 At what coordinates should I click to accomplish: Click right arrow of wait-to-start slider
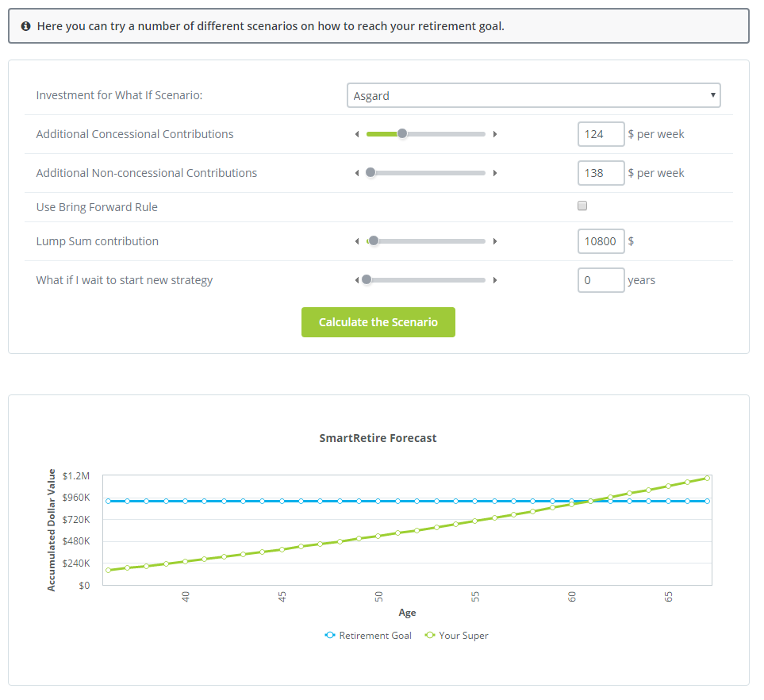[495, 280]
